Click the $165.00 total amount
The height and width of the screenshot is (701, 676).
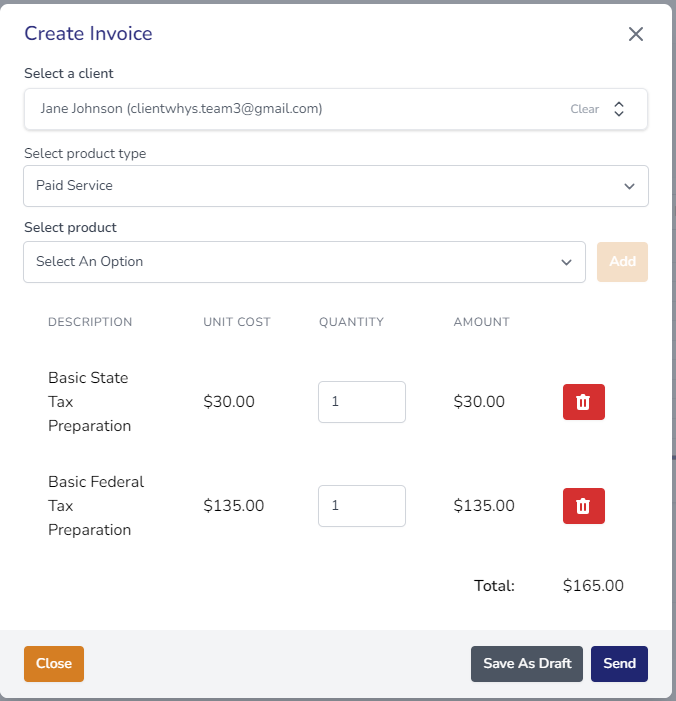click(x=593, y=586)
